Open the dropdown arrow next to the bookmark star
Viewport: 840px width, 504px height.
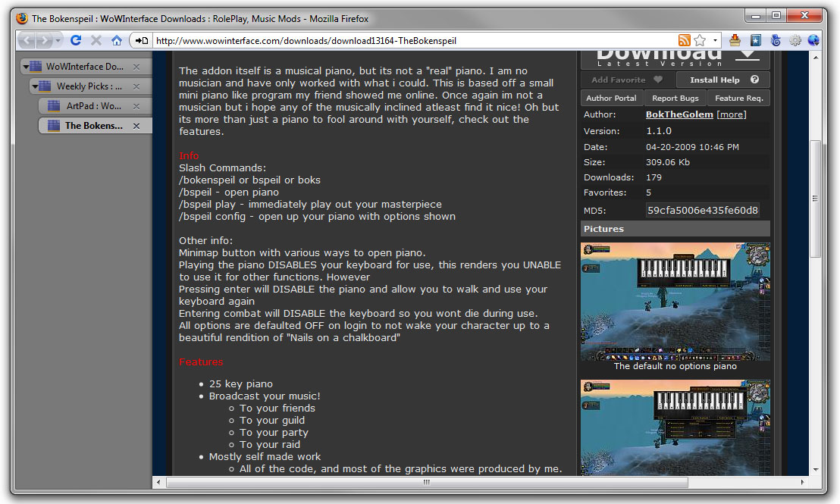click(715, 41)
